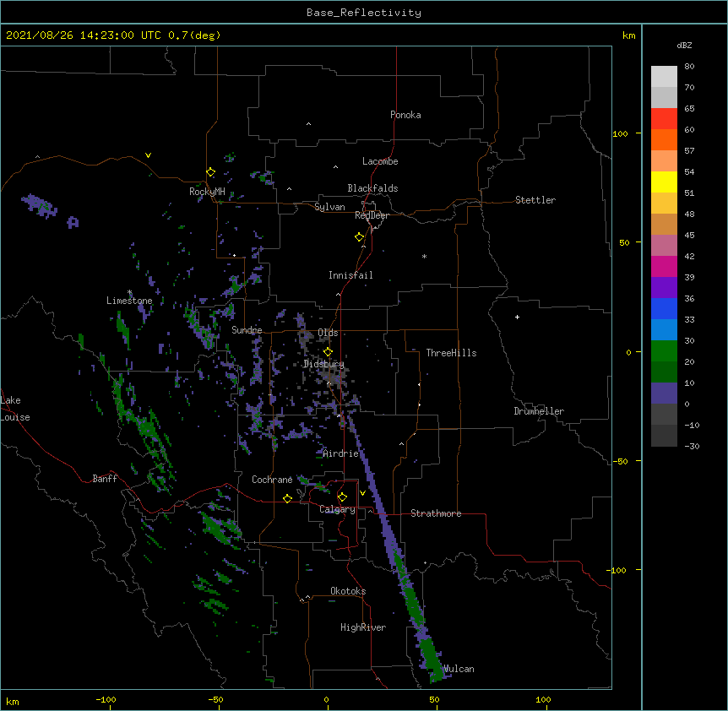728x711 pixels.
Task: Select the yellow diamond marker south of Cochrane
Action: (x=287, y=498)
